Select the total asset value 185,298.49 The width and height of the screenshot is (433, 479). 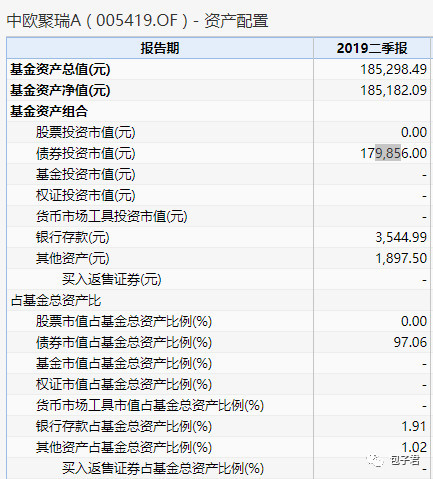[x=393, y=69]
